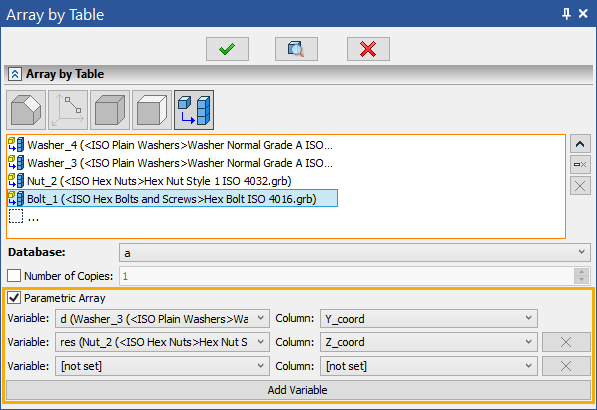
Task: Move list item up with chevron button
Action: (x=580, y=144)
